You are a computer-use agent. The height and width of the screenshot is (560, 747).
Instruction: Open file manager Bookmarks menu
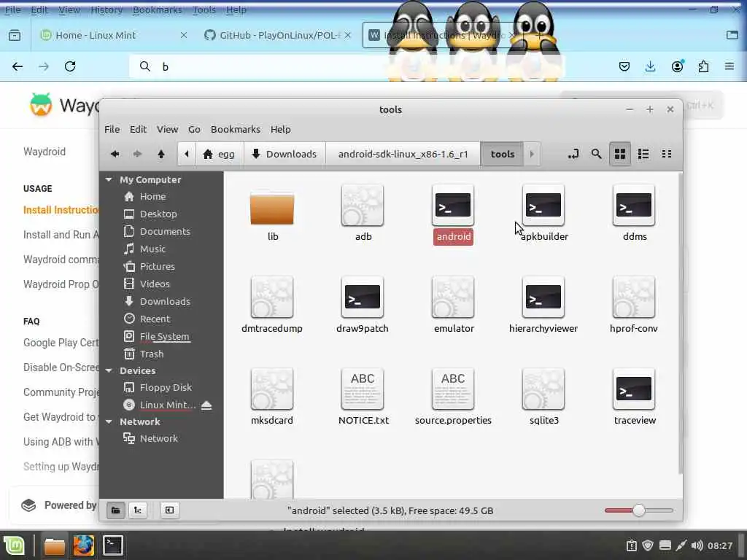point(236,129)
